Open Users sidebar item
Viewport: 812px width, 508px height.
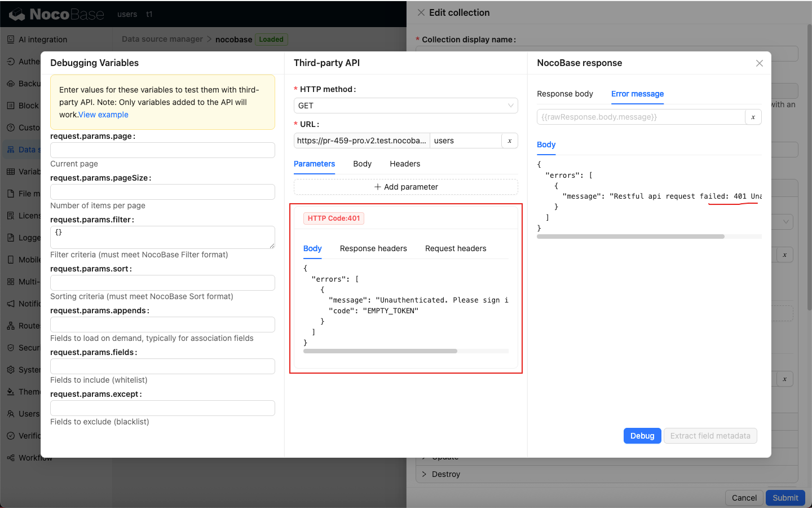(x=29, y=414)
